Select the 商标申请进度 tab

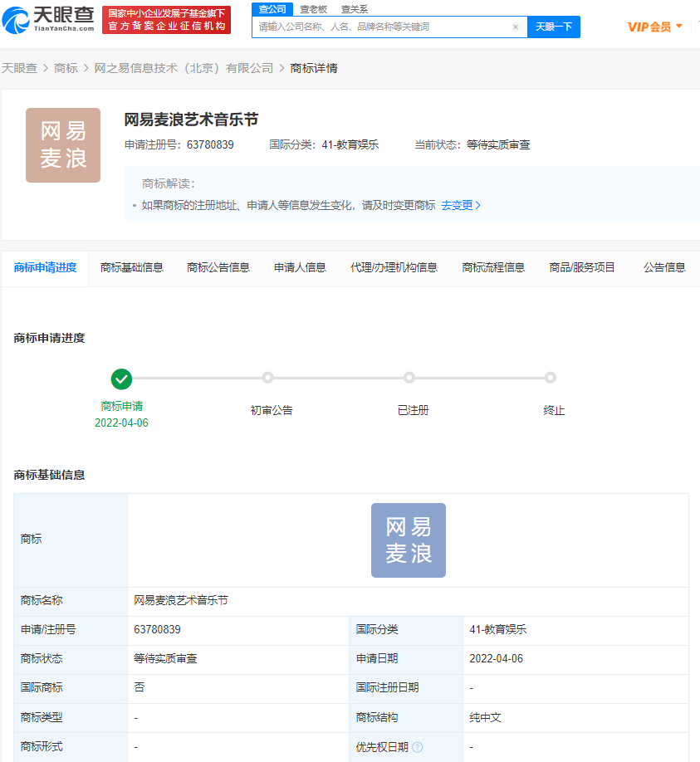(45, 268)
